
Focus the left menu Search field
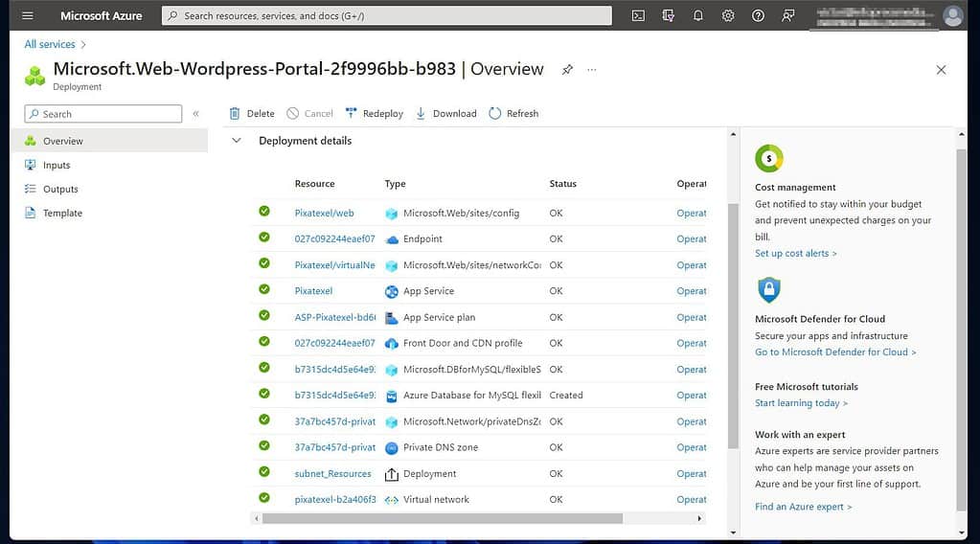click(103, 114)
